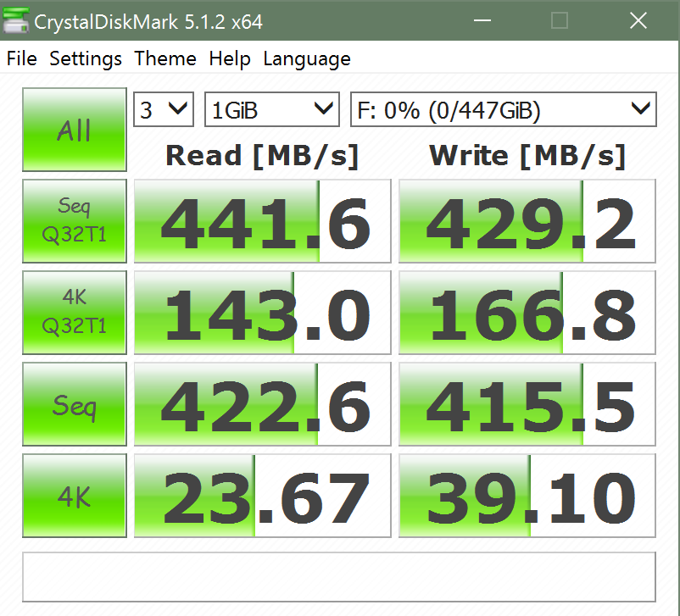
Task: Start the Seq Q32T1 test
Action: (x=75, y=220)
